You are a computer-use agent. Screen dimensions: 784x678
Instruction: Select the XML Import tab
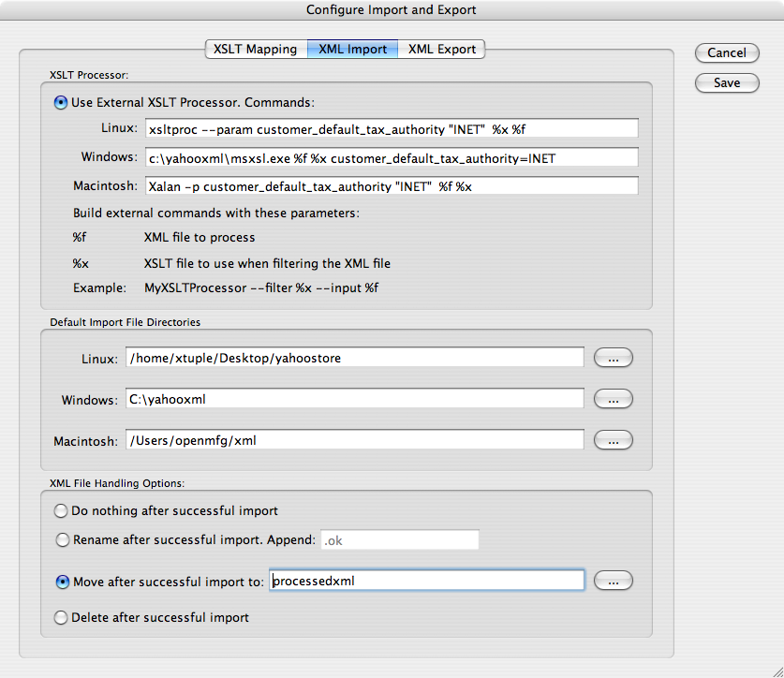(352, 49)
